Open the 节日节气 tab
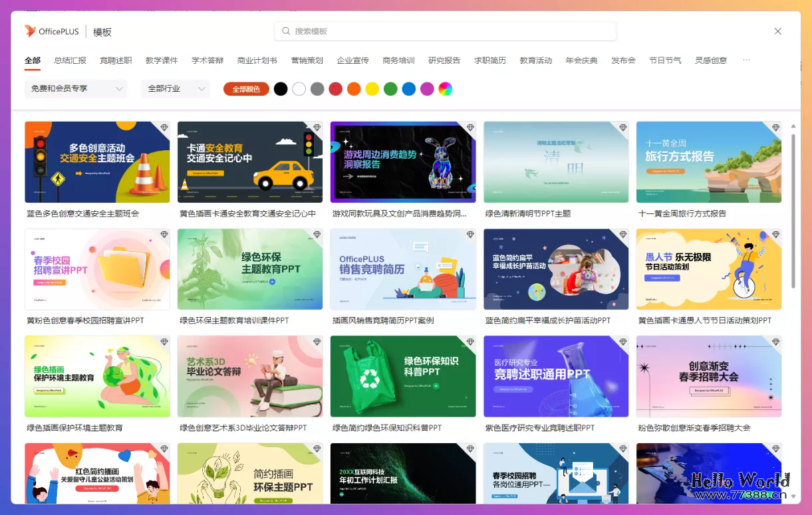Image resolution: width=812 pixels, height=515 pixels. [665, 60]
